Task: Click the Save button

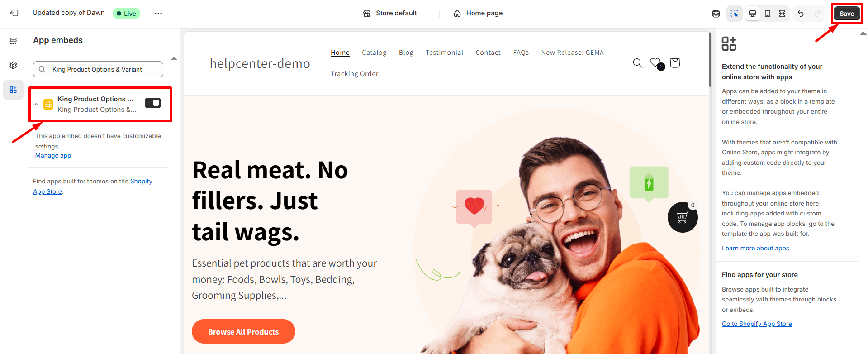Action: (x=847, y=14)
